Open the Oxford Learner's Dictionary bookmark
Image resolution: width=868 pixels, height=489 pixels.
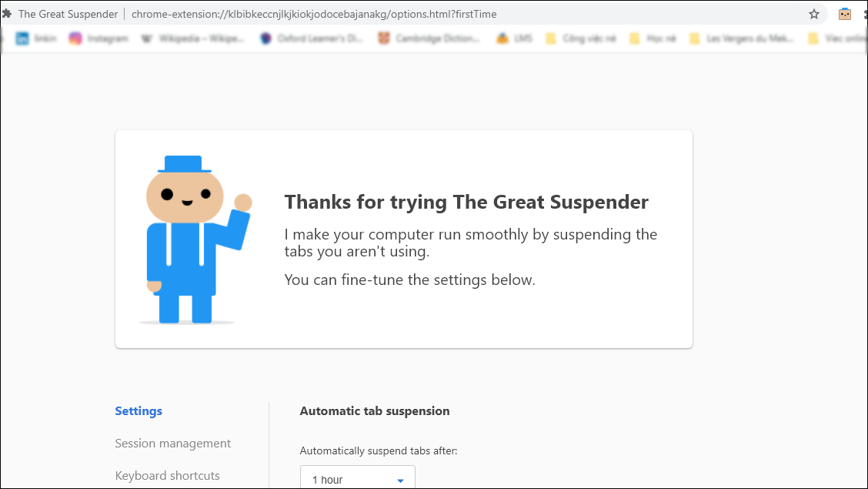coord(312,39)
